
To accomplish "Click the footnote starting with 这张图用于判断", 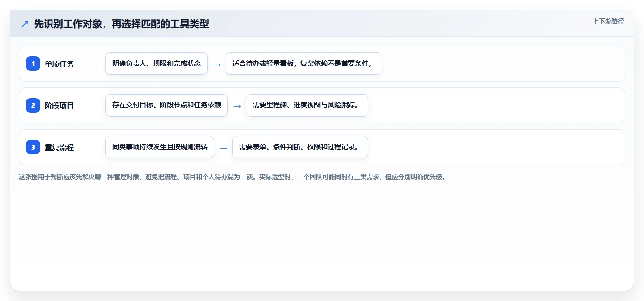I will (232, 177).
